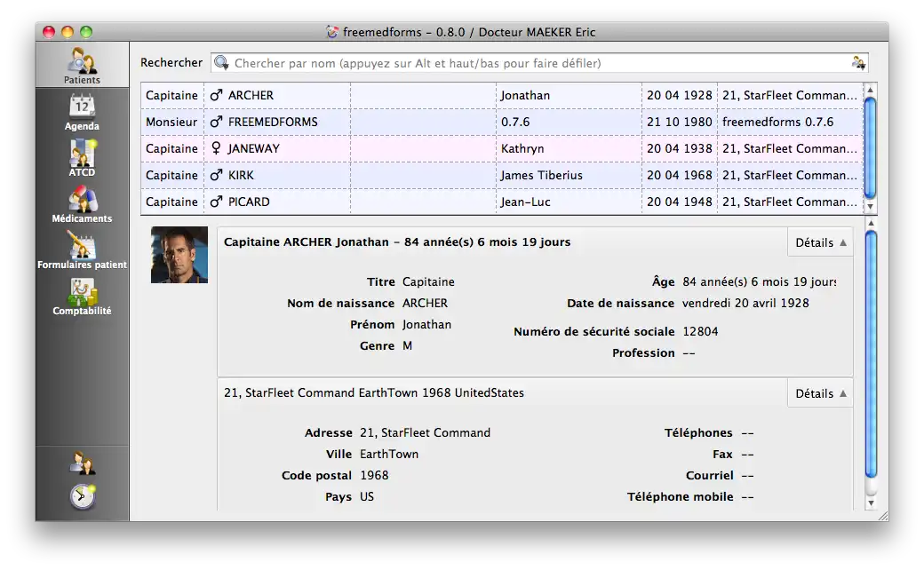Click the male symbol in ARCHER row

tap(216, 95)
